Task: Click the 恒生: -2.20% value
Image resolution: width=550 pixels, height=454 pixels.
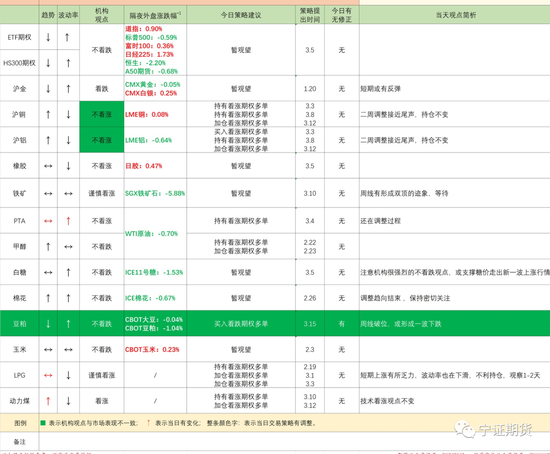Action: point(145,63)
